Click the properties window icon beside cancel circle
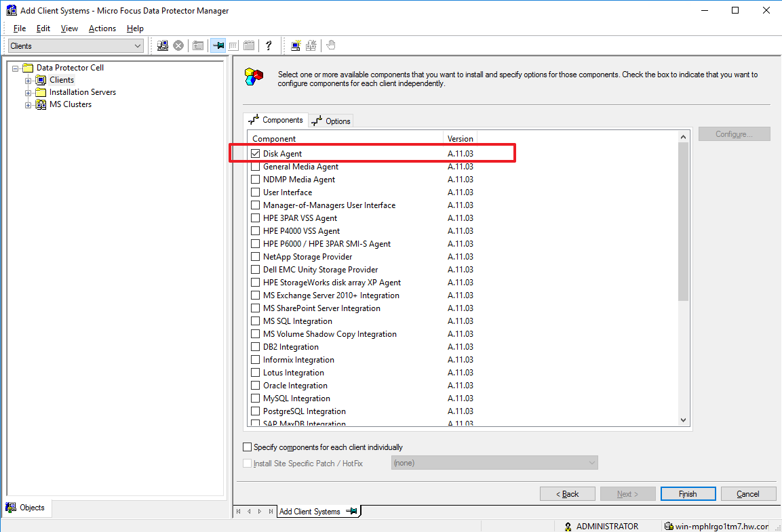This screenshot has width=782, height=532. click(x=198, y=46)
